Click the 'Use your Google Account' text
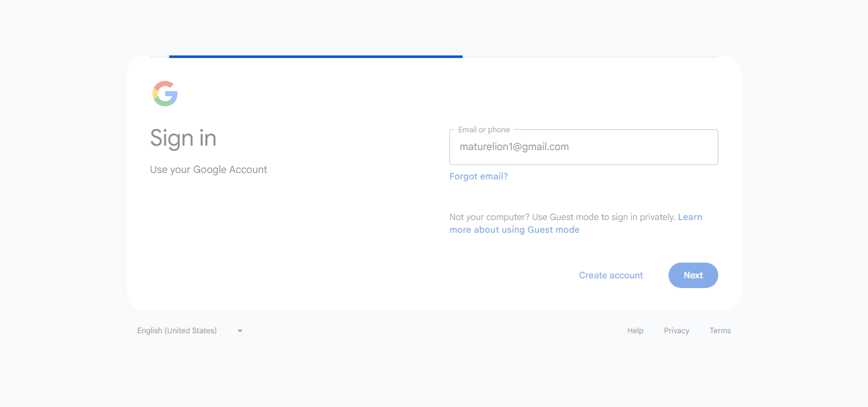Viewport: 868px width, 407px height. coord(208,170)
